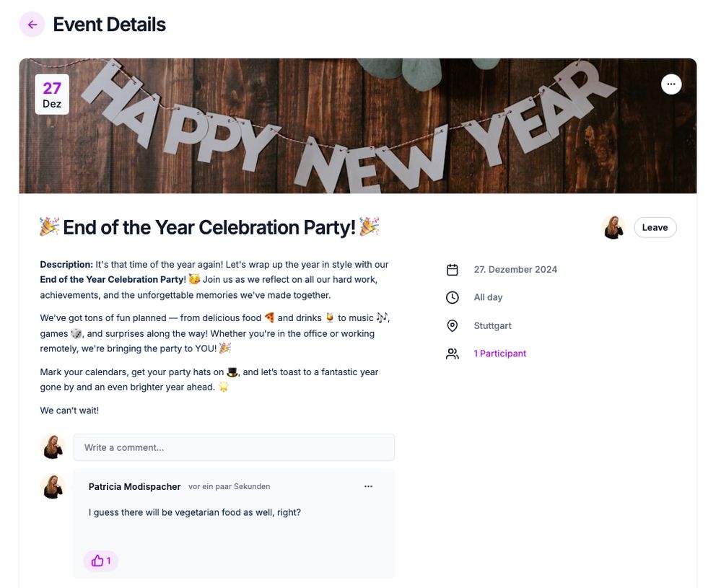Click the participants icon beside 1 Participant

pyautogui.click(x=453, y=353)
